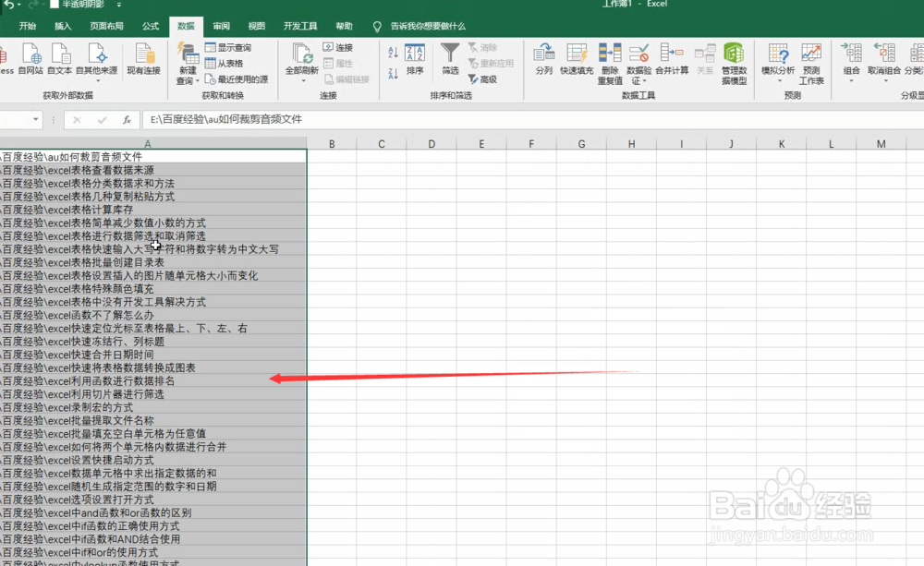Open the 排序 (Sort) dialog
Screen dimensions: 924x566
tap(415, 59)
